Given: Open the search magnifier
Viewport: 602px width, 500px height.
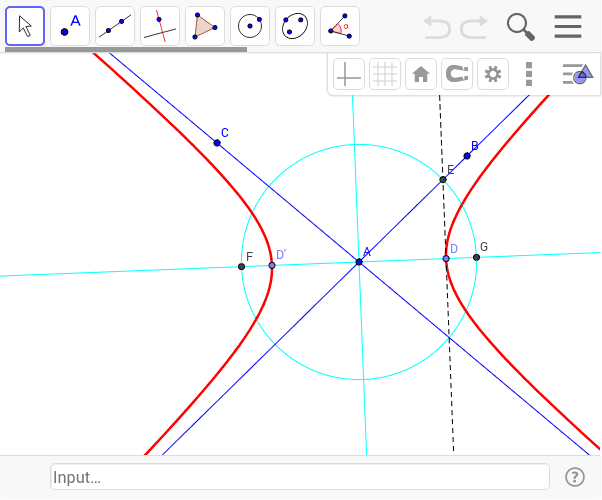Looking at the screenshot, I should click(521, 27).
